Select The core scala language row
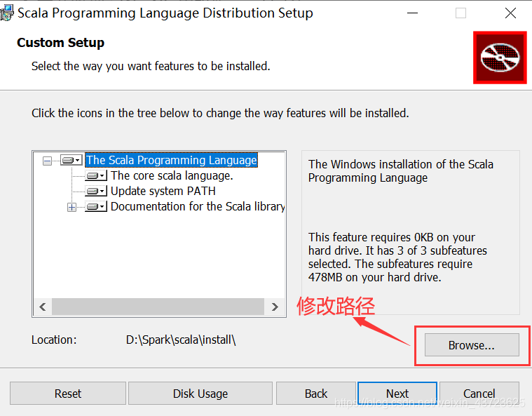The width and height of the screenshot is (532, 416). pos(172,175)
